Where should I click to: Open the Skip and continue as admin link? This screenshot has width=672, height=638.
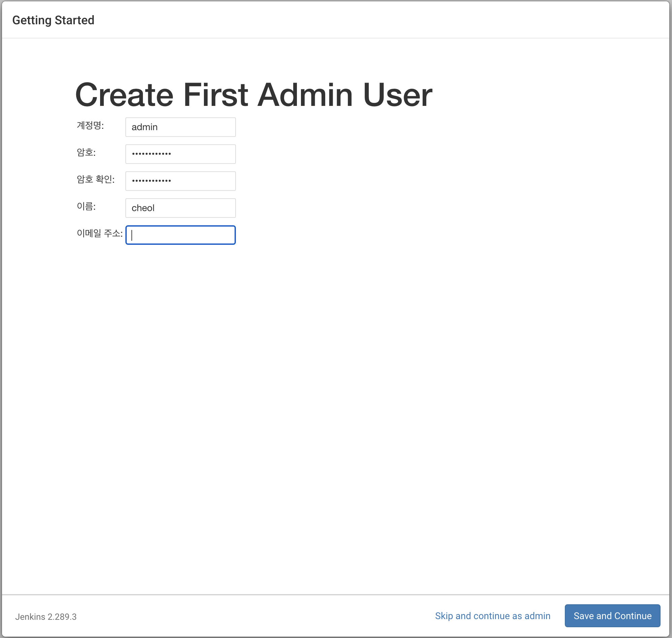point(492,616)
